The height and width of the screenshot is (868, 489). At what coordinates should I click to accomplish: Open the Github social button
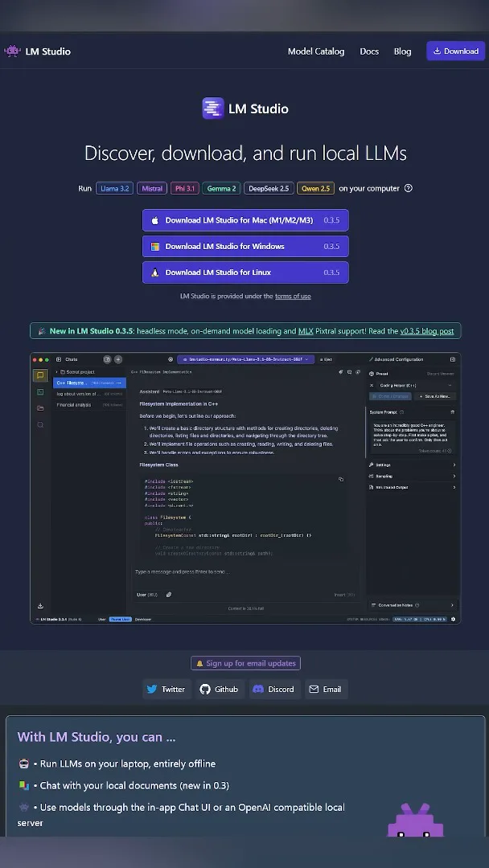click(220, 690)
